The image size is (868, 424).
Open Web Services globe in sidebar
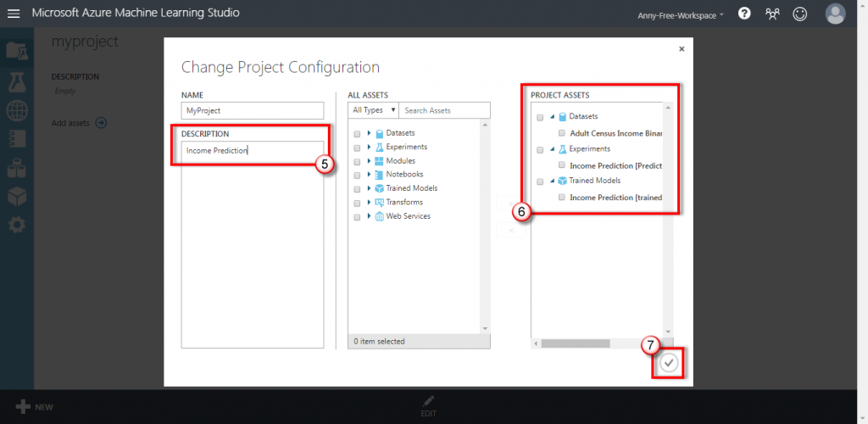click(x=17, y=111)
